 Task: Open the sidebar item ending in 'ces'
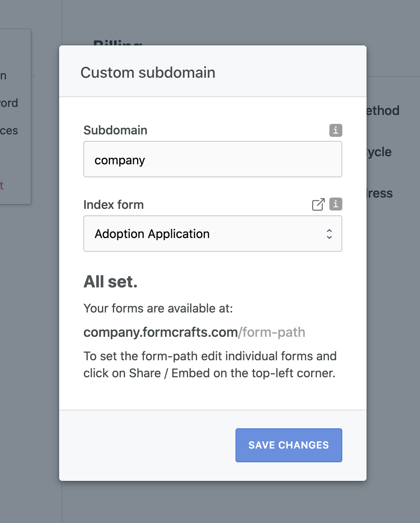[9, 131]
